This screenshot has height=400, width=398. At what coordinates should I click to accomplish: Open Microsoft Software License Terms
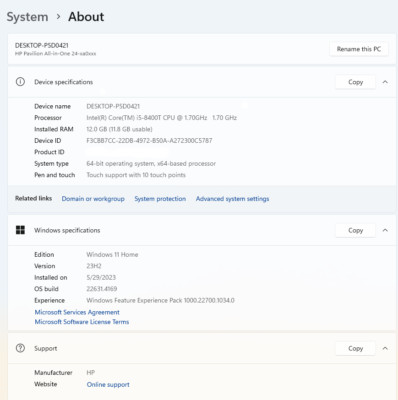[x=82, y=322]
